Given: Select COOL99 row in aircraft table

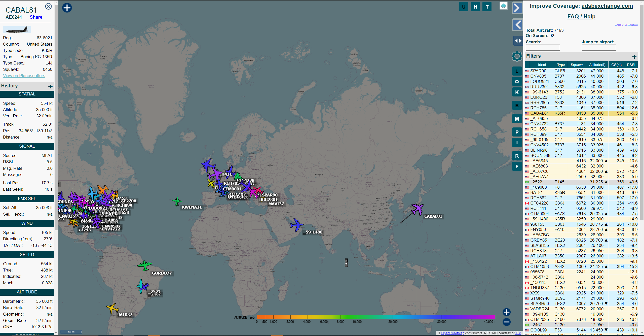Looking at the screenshot, I should point(581,330).
